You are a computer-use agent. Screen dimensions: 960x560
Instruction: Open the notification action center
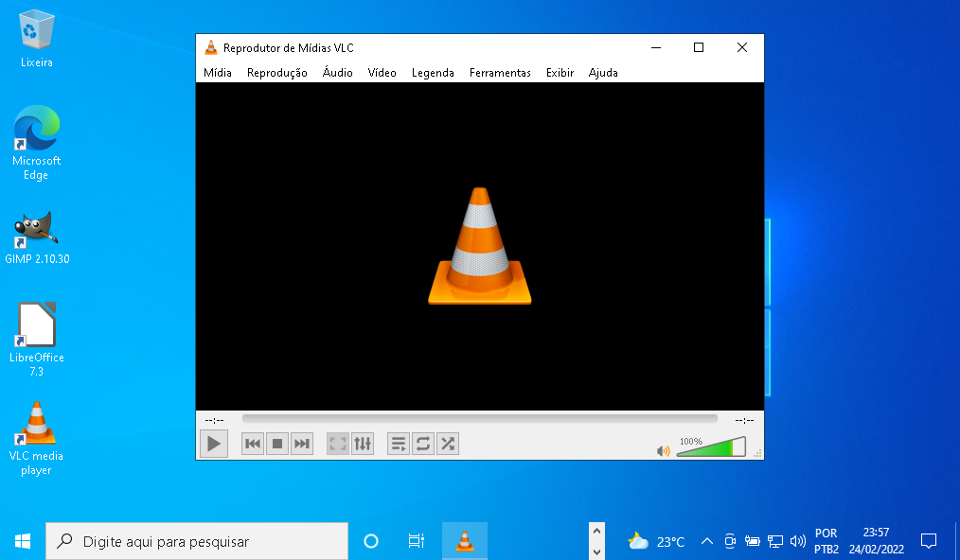coord(929,541)
